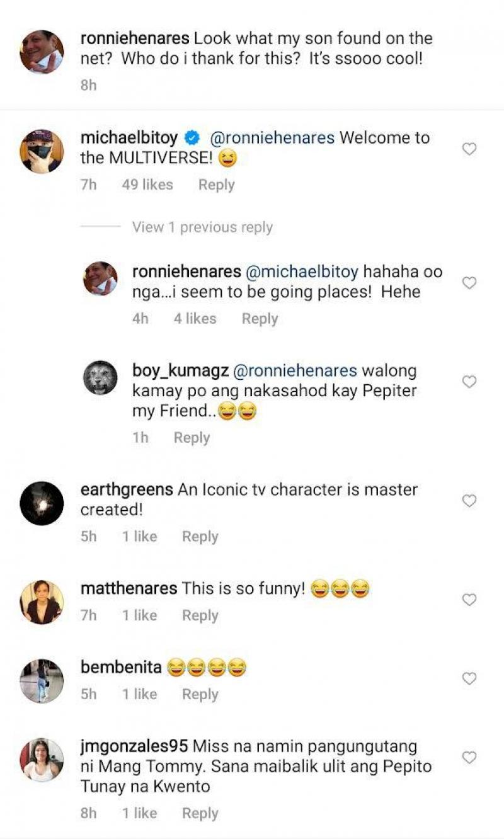
Task: Tap heart on ronniehenares' 'going places' reply
Action: point(469,283)
